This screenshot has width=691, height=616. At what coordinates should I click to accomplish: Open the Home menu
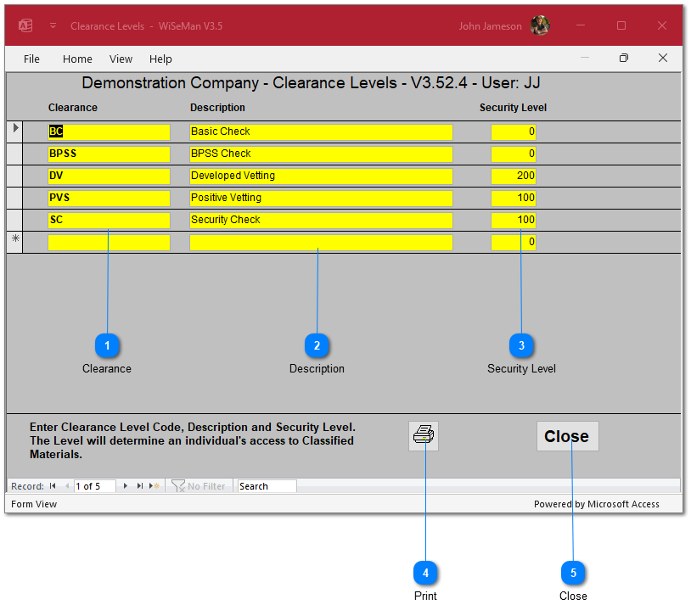pos(77,59)
